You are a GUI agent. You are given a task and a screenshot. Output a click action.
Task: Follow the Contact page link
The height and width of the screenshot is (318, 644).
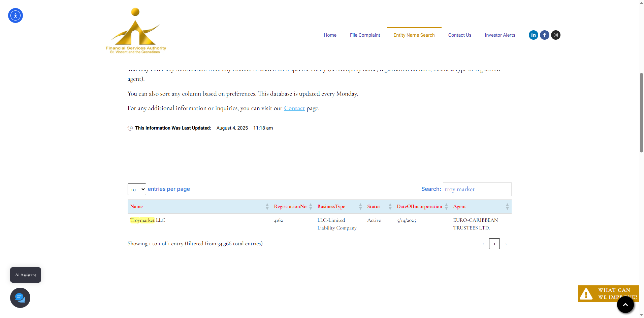[x=294, y=108]
